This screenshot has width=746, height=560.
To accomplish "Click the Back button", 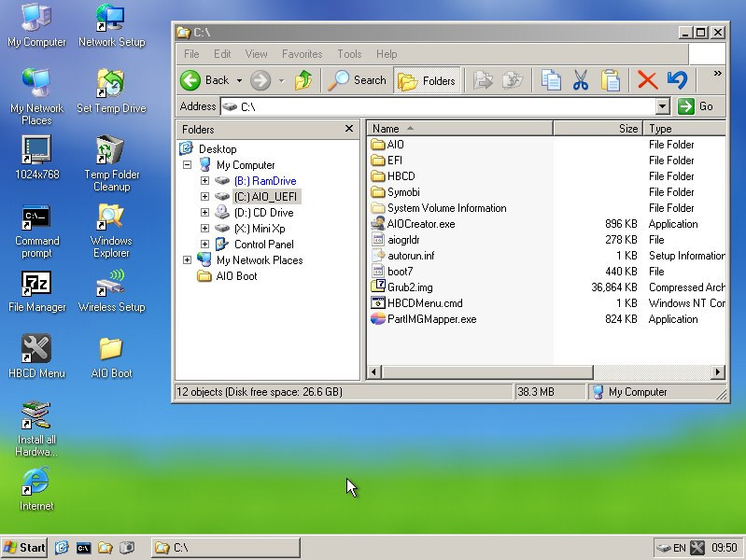I will [x=205, y=80].
